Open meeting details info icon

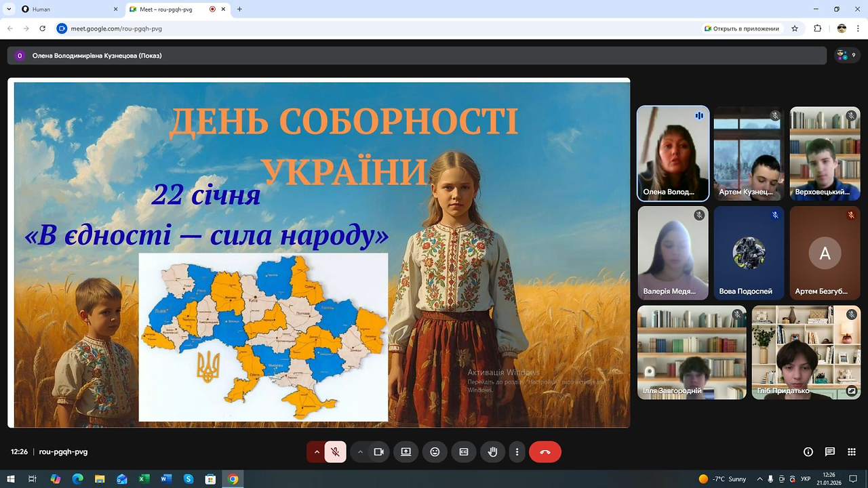click(x=808, y=452)
